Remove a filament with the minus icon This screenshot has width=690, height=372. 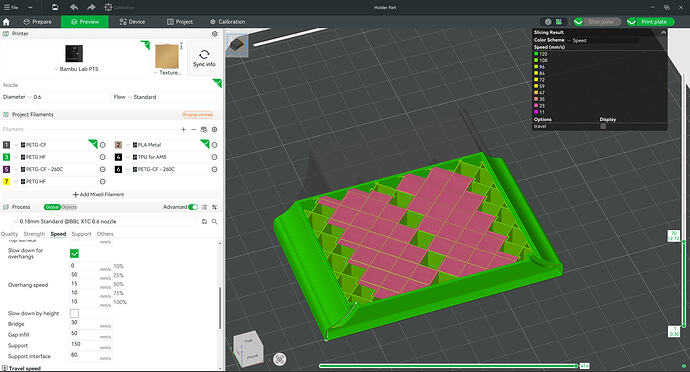point(193,129)
